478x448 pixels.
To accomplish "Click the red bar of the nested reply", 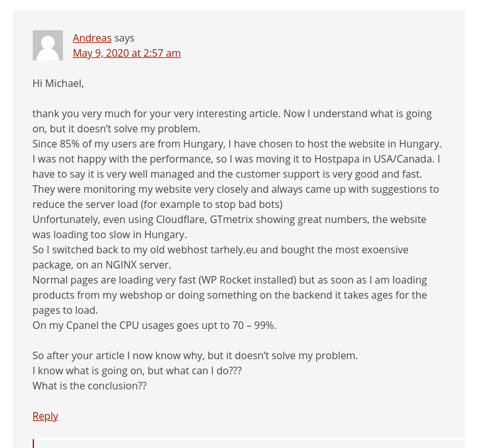I will [33, 443].
